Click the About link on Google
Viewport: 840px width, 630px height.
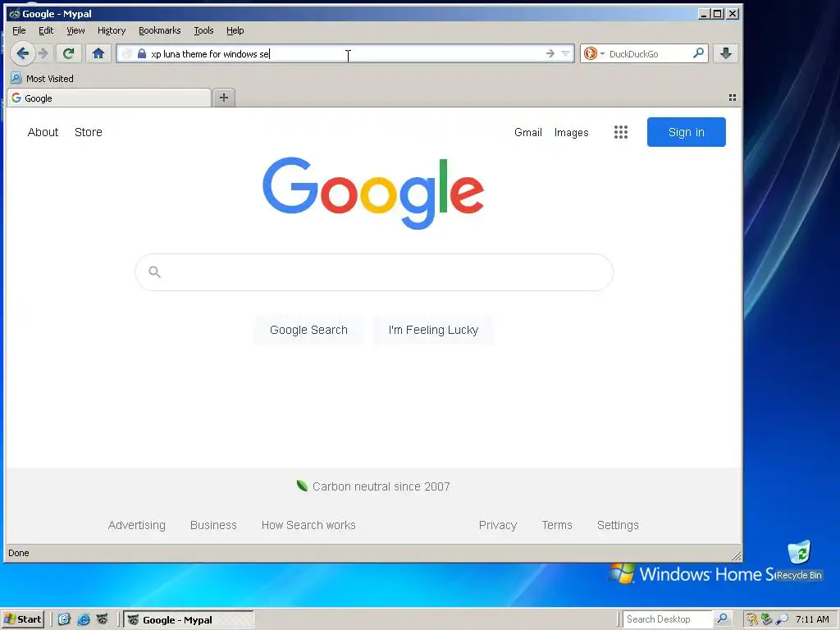click(43, 132)
